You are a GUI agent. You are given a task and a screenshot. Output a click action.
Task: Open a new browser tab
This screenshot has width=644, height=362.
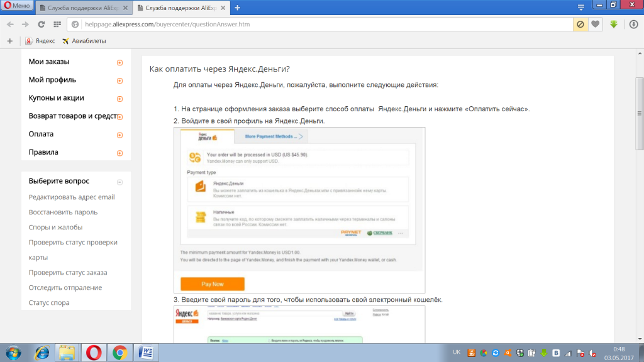(x=237, y=8)
